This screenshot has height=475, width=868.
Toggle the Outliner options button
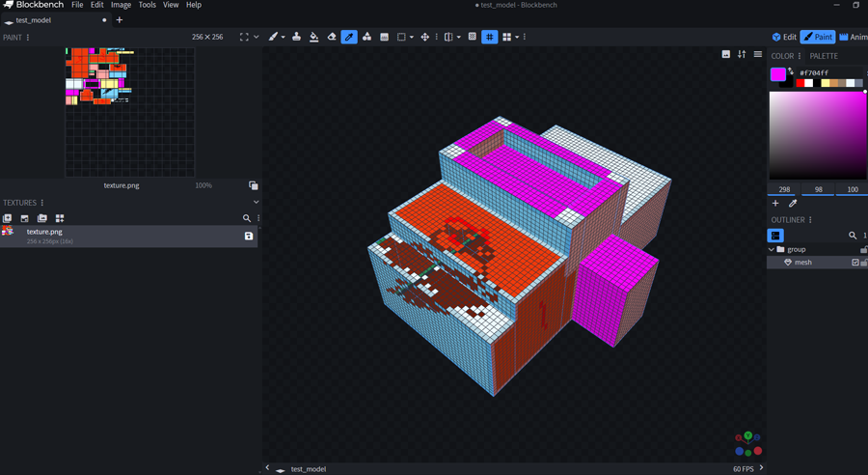tap(775, 235)
